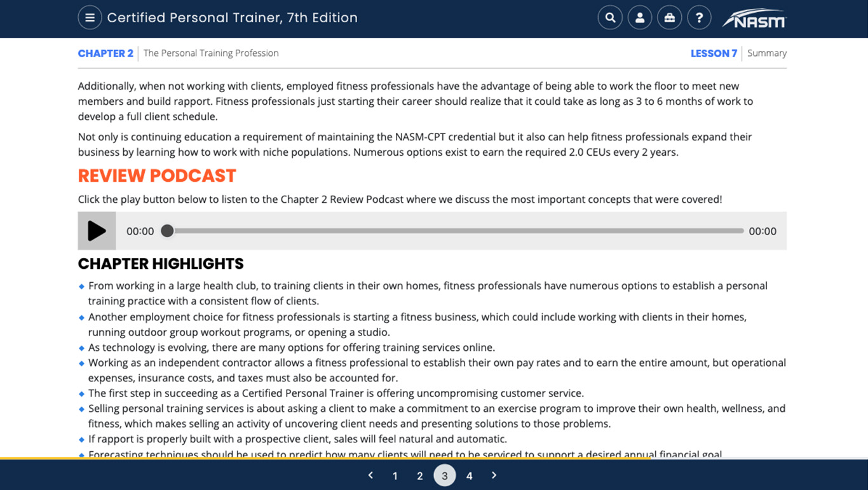The height and width of the screenshot is (490, 868).
Task: Click bullet about selling personal training services
Action: click(x=437, y=416)
